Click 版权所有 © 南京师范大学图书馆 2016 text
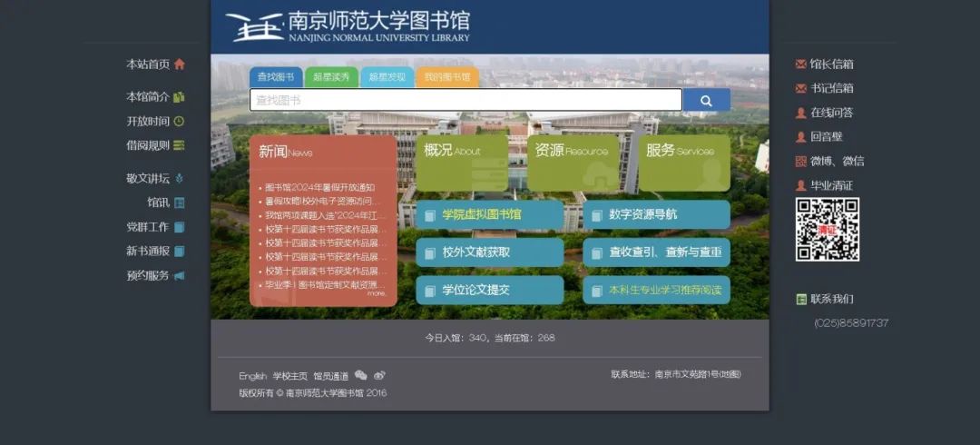 [312, 393]
